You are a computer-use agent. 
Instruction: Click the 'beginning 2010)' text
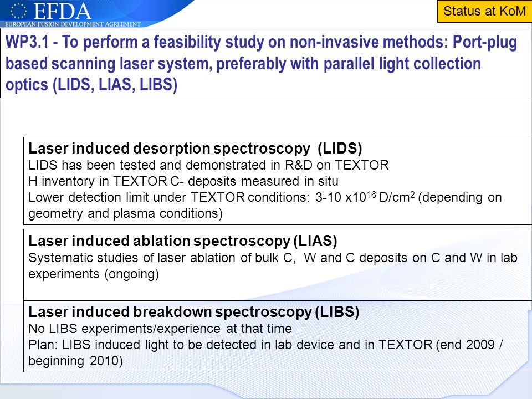pyautogui.click(x=76, y=361)
